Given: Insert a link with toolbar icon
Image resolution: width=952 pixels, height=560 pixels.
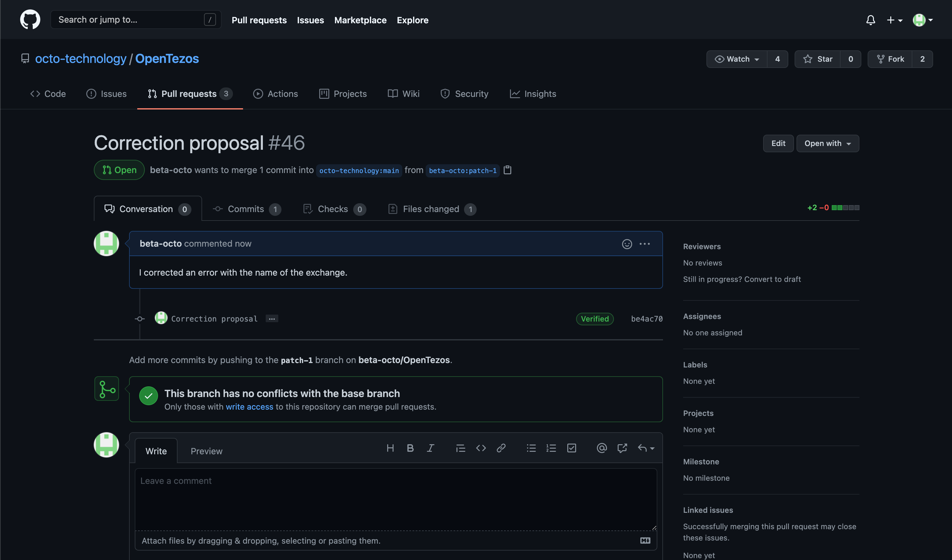Looking at the screenshot, I should tap(501, 448).
